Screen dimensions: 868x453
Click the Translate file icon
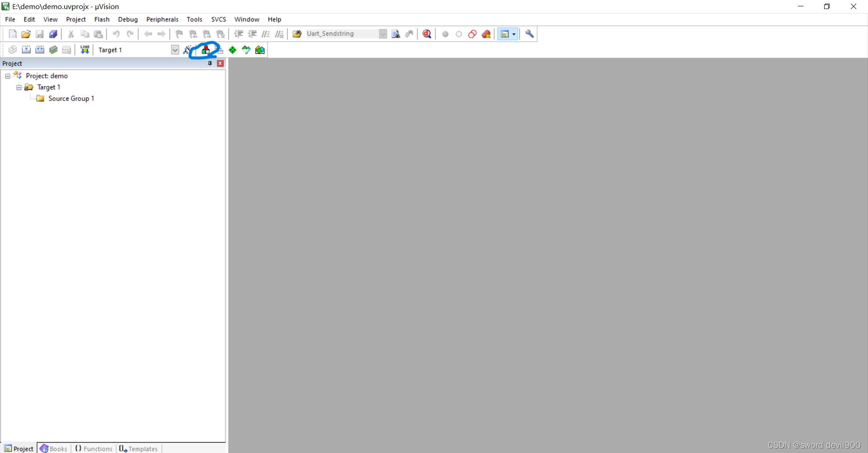click(x=13, y=50)
